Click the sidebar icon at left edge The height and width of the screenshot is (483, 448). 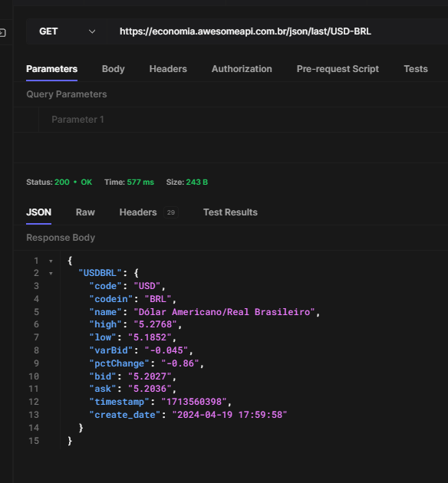(x=2, y=33)
